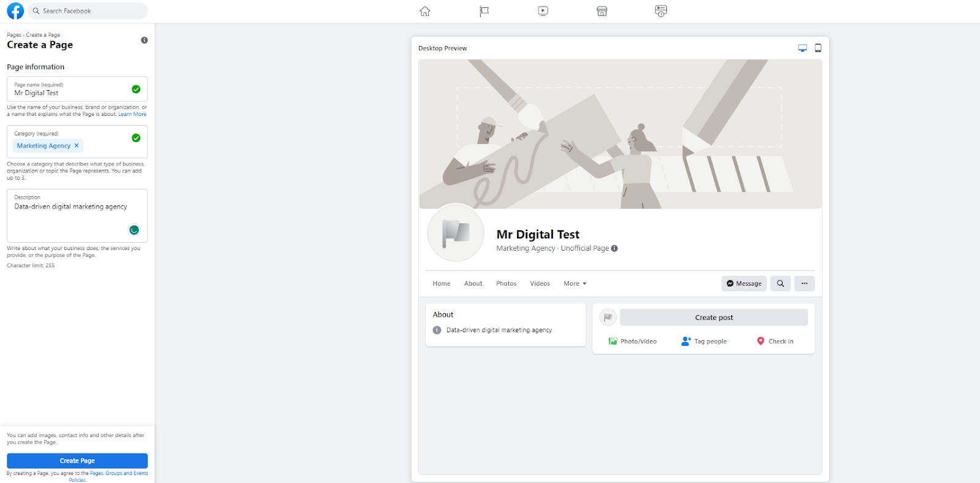Viewport: 980px width, 483px height.
Task: Click the Create Page button
Action: tap(77, 461)
